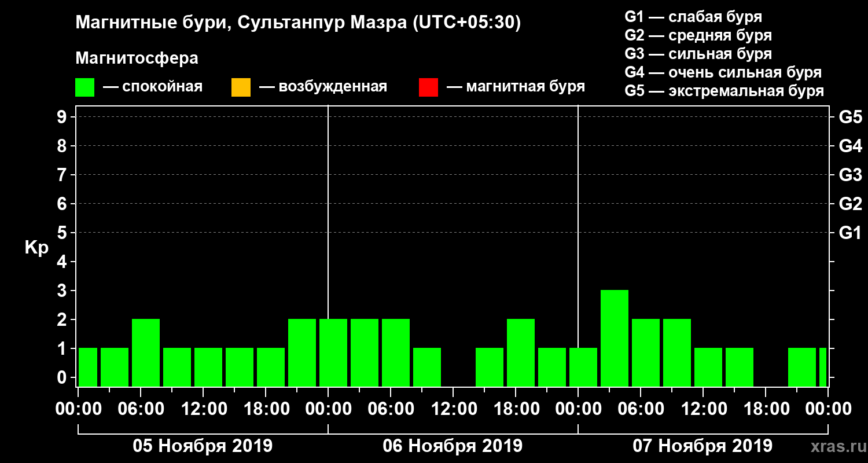Click the Kp 2 bar above 18:00 on 06 Ноября

point(521,352)
